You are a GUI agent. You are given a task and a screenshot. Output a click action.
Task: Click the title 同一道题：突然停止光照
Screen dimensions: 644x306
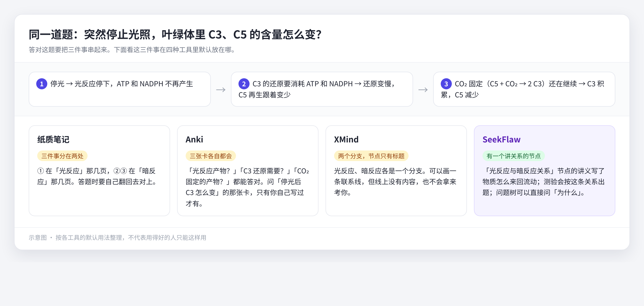175,34
